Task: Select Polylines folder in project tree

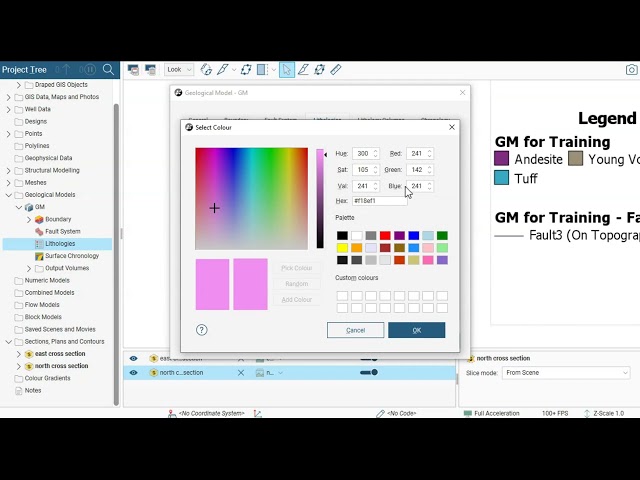Action: pyautogui.click(x=37, y=146)
